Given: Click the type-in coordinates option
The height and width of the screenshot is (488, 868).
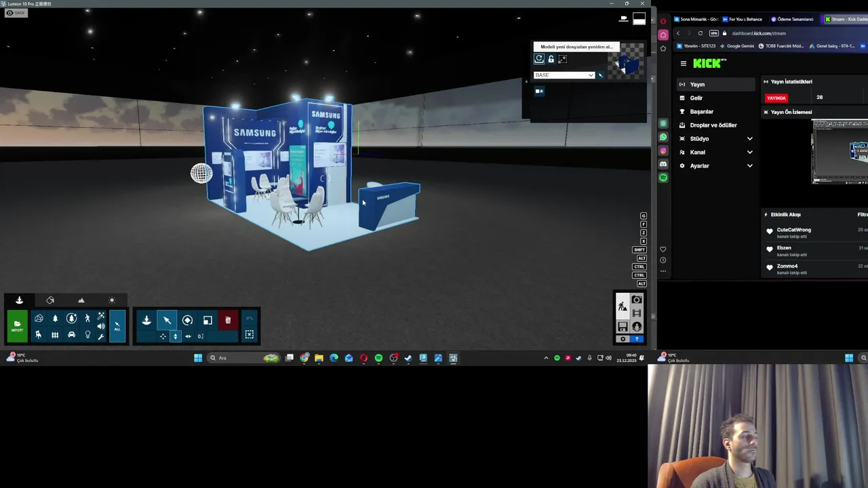Looking at the screenshot, I should click(x=201, y=336).
